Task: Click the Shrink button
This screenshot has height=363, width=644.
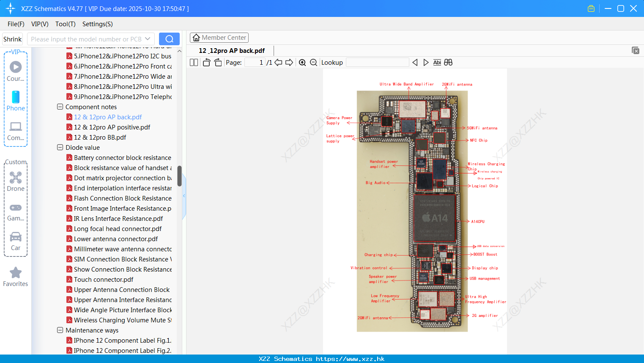Action: [x=12, y=39]
